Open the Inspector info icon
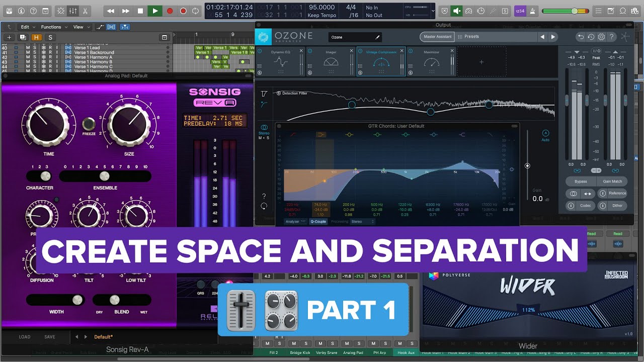The height and width of the screenshot is (362, 644). click(x=21, y=11)
